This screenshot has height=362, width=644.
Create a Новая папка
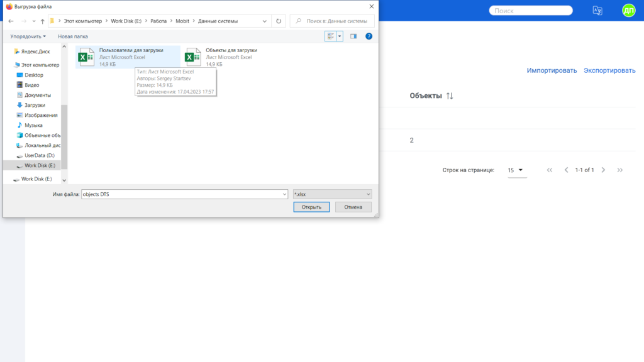[73, 36]
